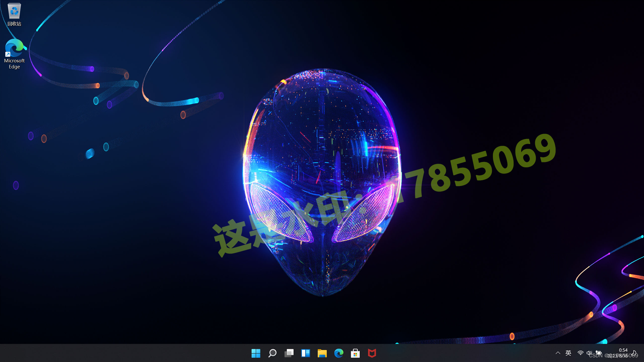The width and height of the screenshot is (644, 362).
Task: Open Task View on taskbar
Action: point(289,353)
